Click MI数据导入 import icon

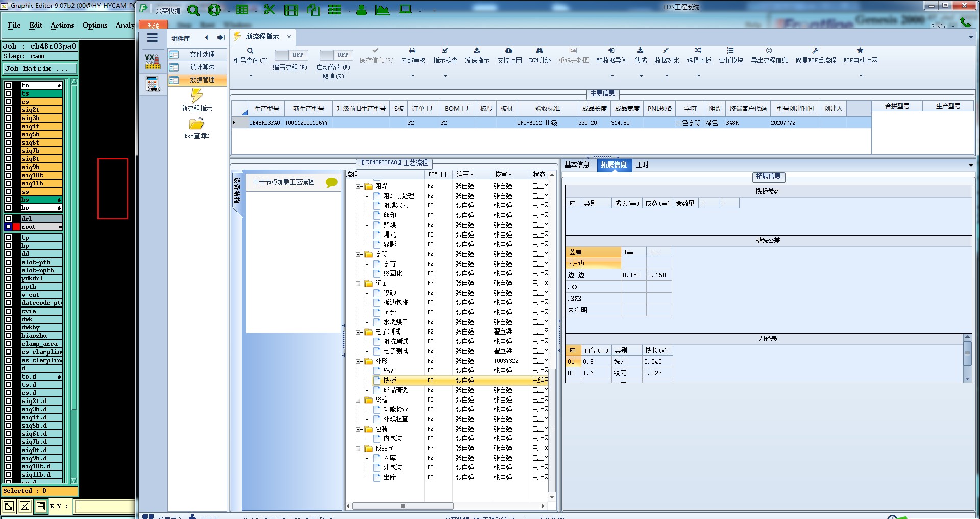coord(611,51)
